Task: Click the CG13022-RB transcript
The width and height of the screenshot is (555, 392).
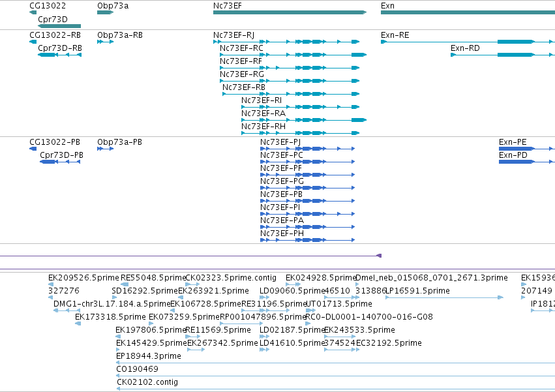Action: (33, 42)
